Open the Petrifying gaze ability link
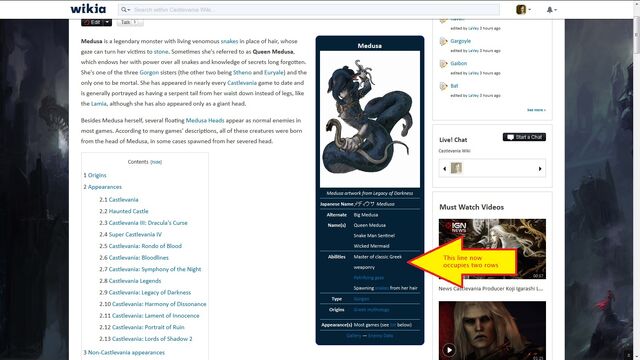 369,278
